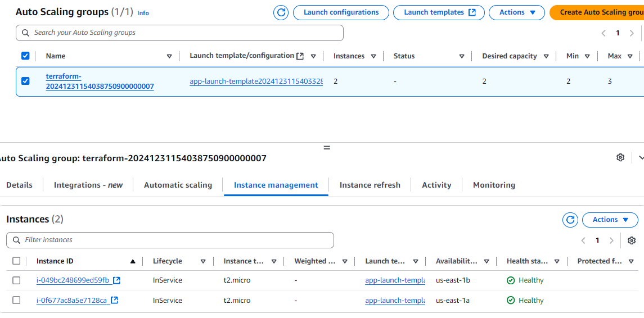Image resolution: width=644 pixels, height=318 pixels.
Task: Refresh the Auto Scaling groups list
Action: (x=281, y=12)
